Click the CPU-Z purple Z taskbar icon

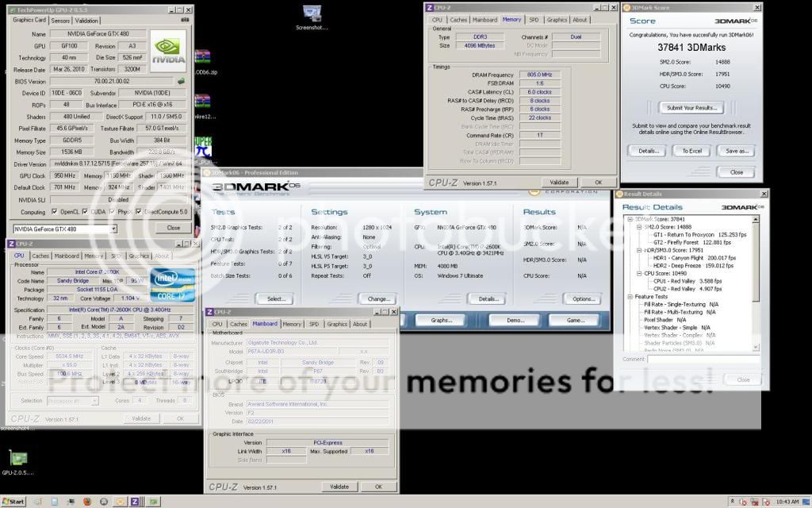coord(135,502)
